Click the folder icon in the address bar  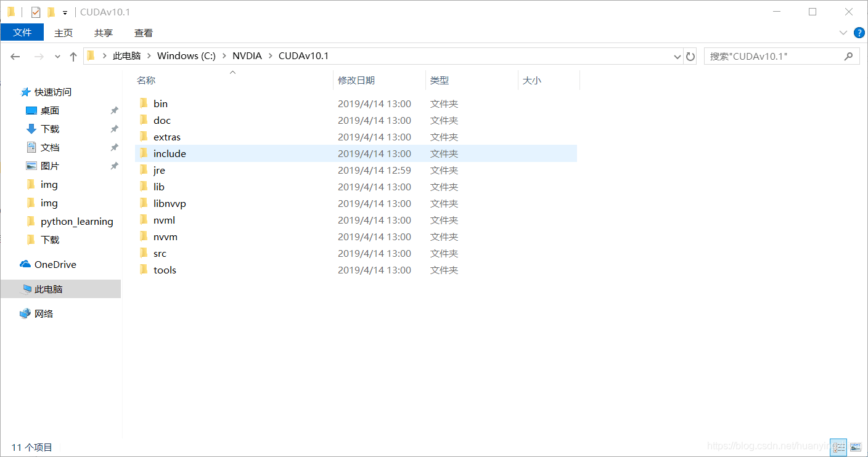(x=91, y=56)
